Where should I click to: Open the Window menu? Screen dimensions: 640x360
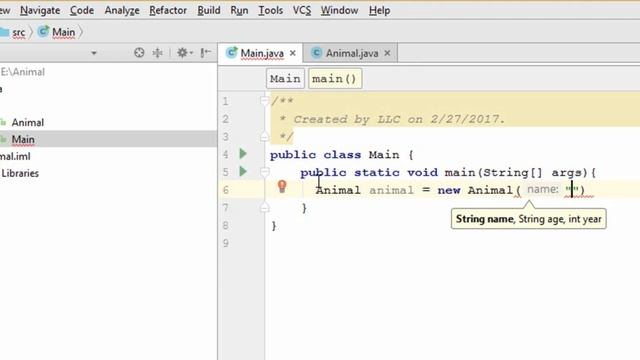pos(339,10)
